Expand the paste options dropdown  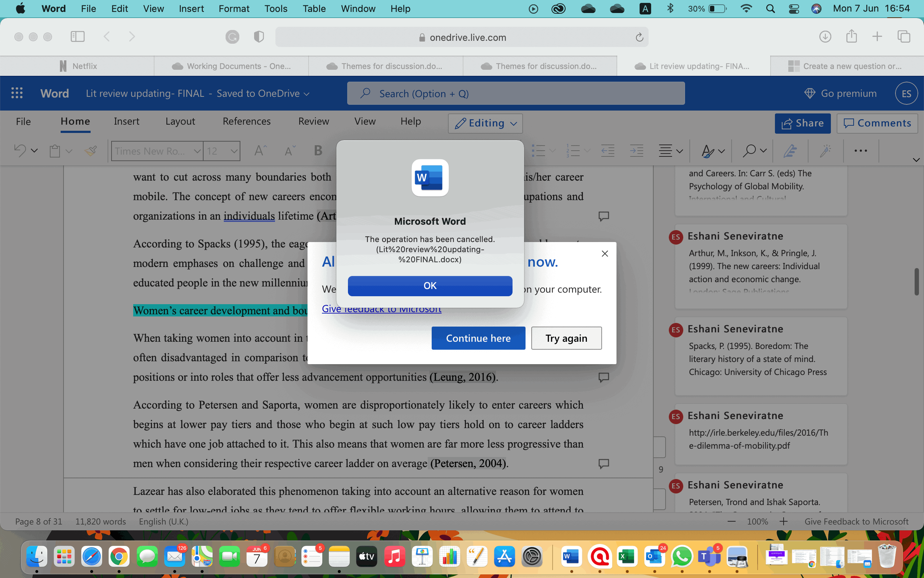point(69,151)
